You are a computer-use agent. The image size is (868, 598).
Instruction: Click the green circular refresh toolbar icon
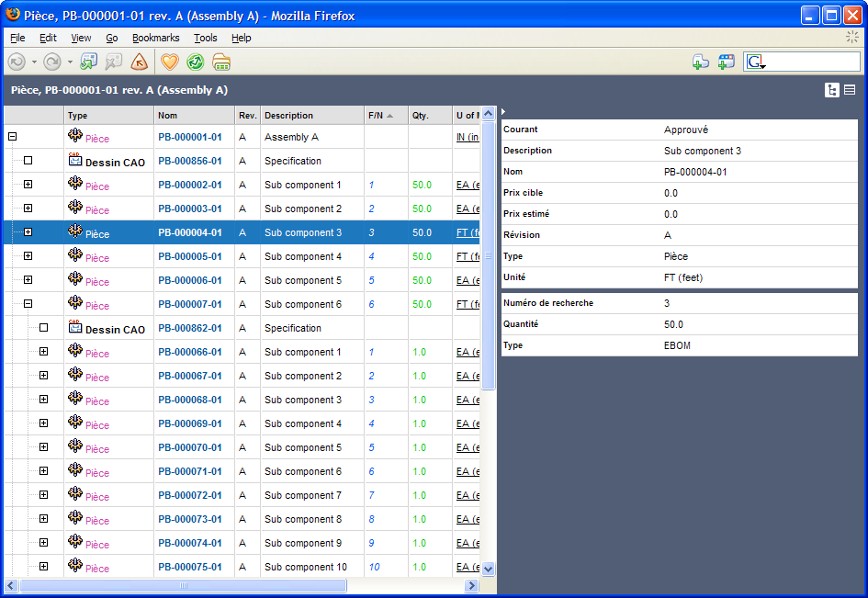point(195,62)
